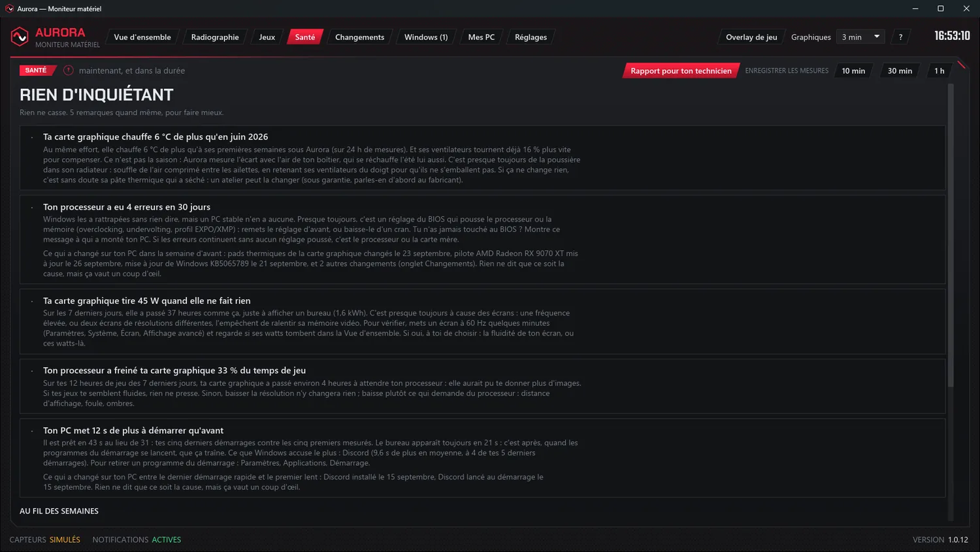Image resolution: width=980 pixels, height=552 pixels.
Task: Select 'Ta carte graphique tire 45 W' title
Action: [147, 300]
